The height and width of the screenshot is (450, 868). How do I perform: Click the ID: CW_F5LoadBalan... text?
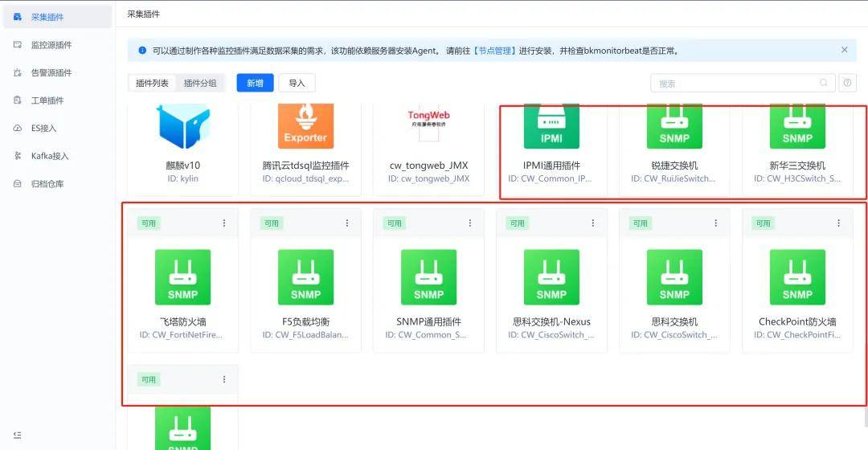click(305, 335)
